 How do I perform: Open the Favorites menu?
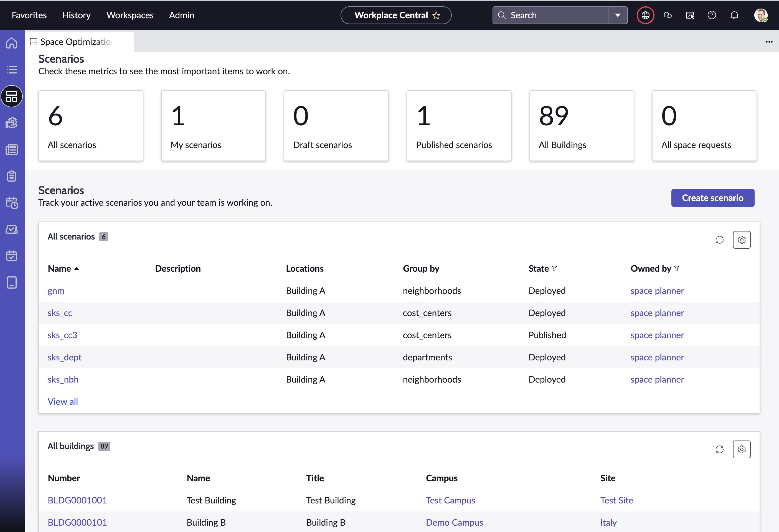pos(29,15)
